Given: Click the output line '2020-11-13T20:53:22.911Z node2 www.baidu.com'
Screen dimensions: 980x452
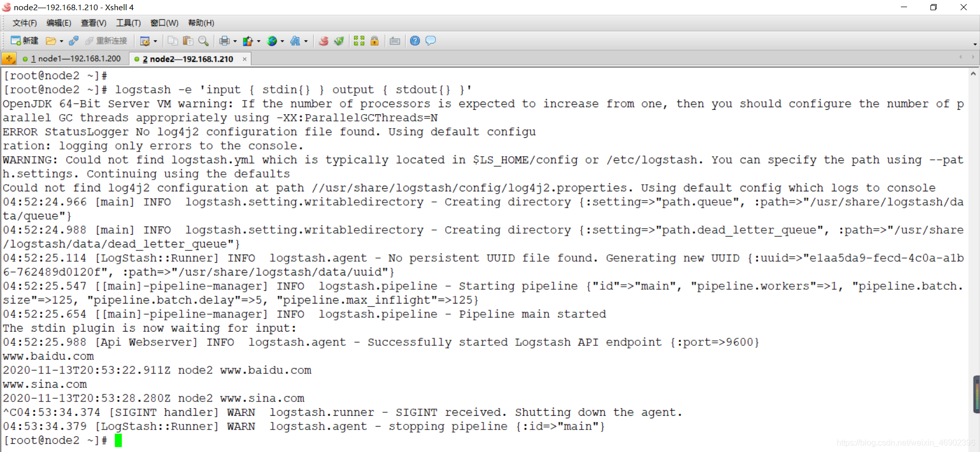Looking at the screenshot, I should click(x=157, y=370).
